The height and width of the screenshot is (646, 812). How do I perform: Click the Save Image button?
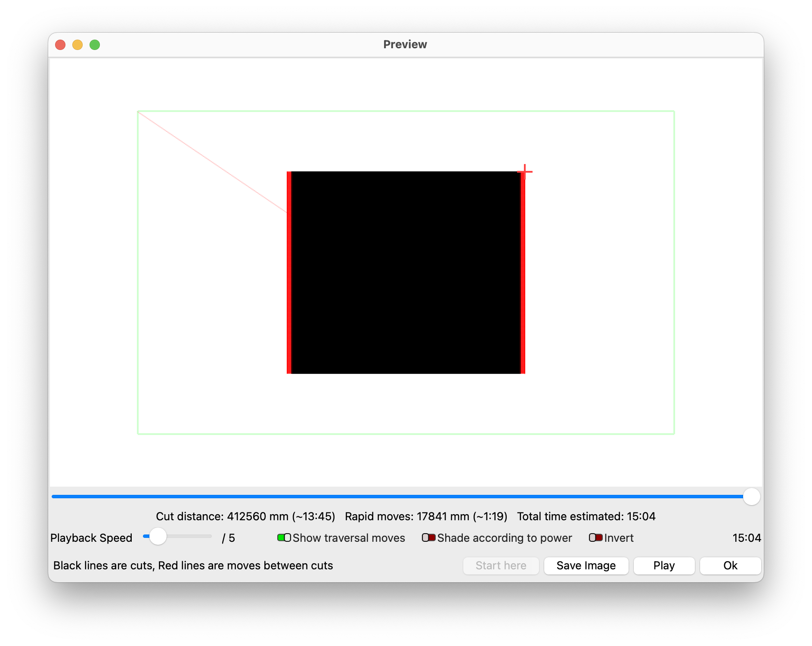click(586, 565)
